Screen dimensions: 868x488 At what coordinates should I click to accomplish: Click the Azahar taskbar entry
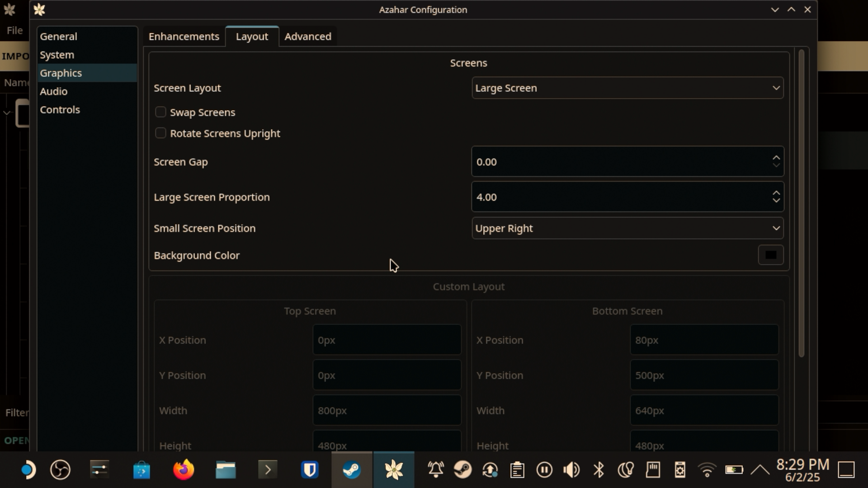(394, 470)
